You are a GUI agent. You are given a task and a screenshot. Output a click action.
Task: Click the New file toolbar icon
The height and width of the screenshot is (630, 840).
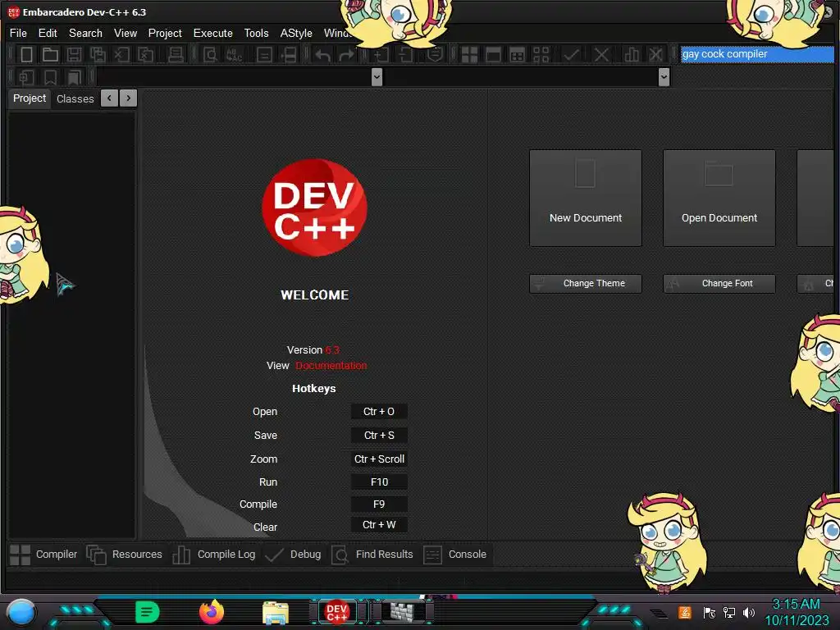(26, 55)
